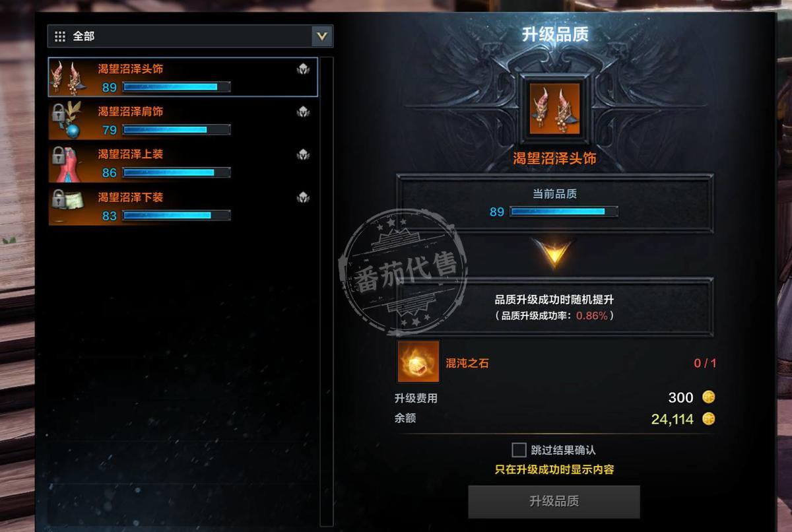Click the 渴望沼泽肩饰 locked item icon
Screen dimensions: 792x532
[69, 120]
